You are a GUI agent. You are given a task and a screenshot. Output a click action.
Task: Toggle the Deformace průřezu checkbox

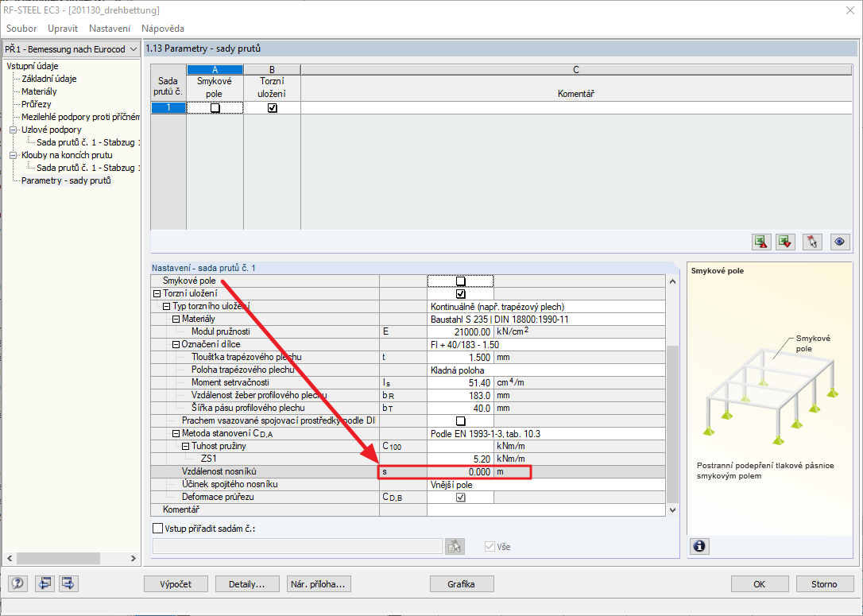coord(461,497)
